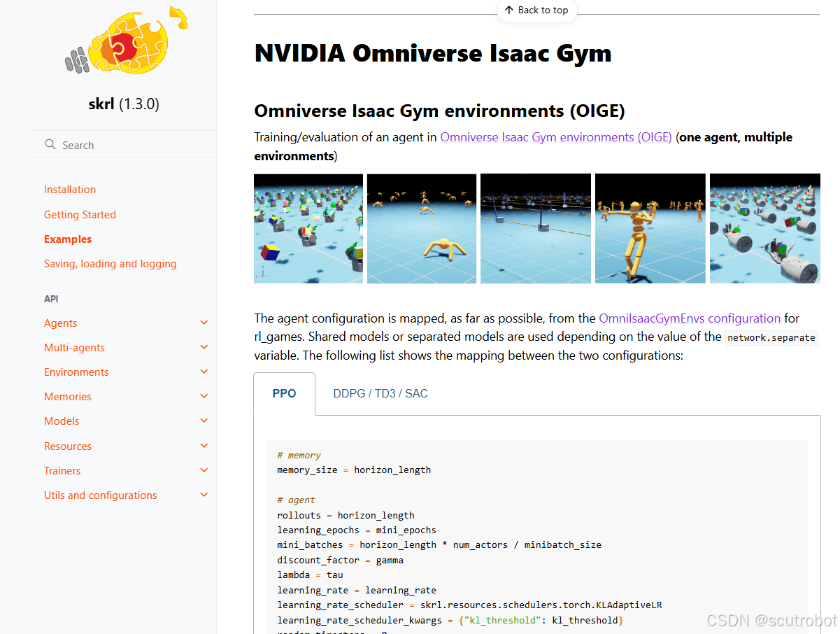Click 'learning_epochs = mini_epochs' code line
Screen dimensions: 840x634
(x=357, y=530)
